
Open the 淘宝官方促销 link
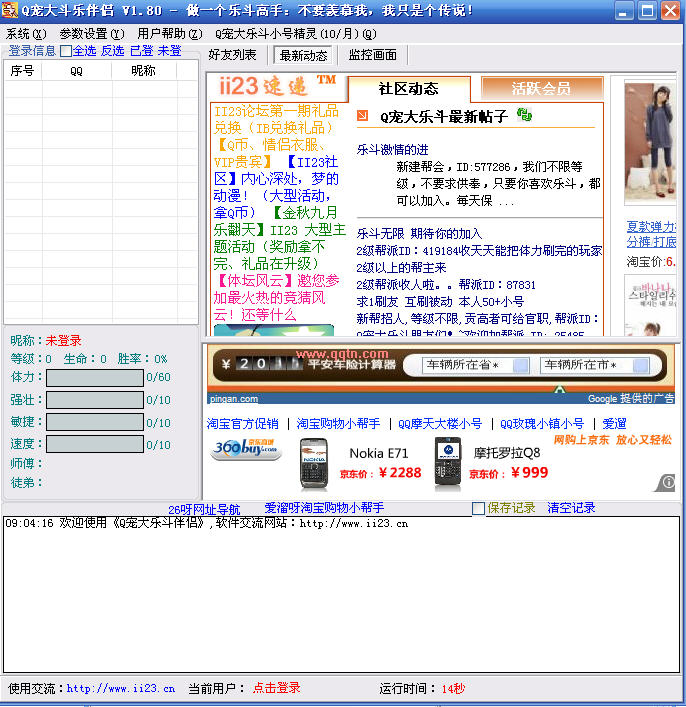click(x=243, y=424)
